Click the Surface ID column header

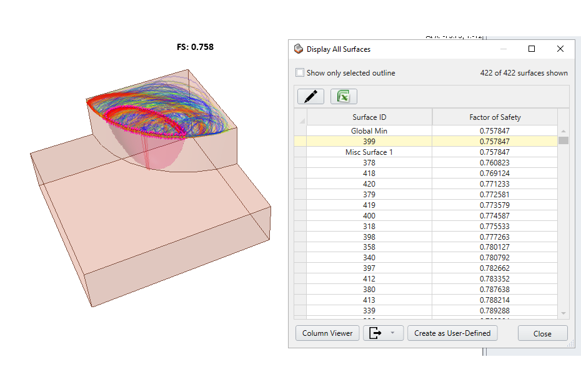[x=369, y=117]
